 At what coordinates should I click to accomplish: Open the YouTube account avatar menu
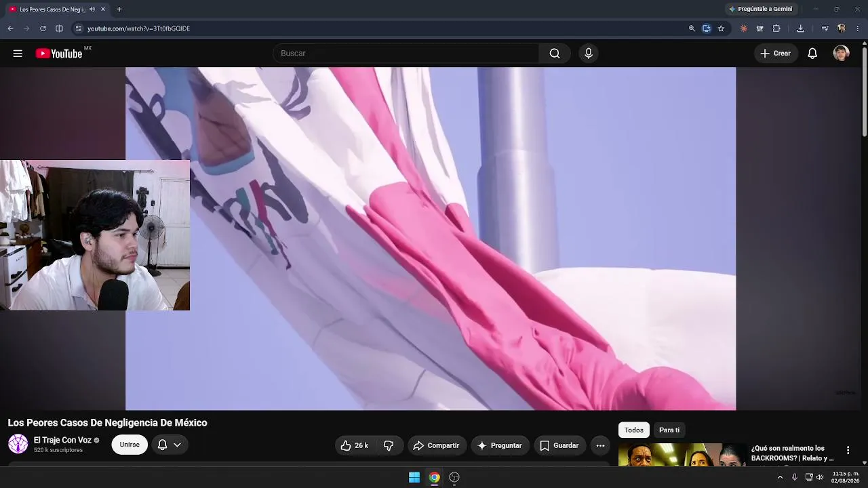(841, 54)
